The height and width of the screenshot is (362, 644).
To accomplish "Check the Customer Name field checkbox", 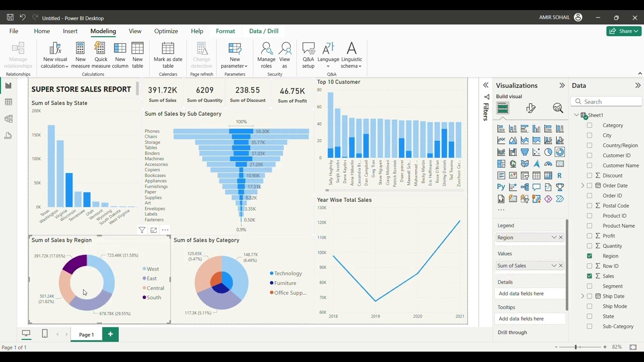I will point(590,165).
